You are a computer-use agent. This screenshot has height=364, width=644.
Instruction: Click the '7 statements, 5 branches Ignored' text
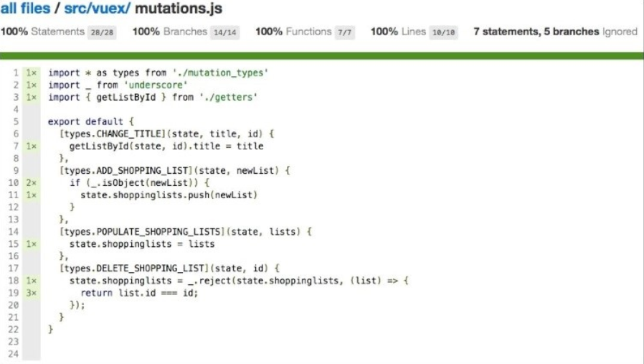pyautogui.click(x=555, y=32)
